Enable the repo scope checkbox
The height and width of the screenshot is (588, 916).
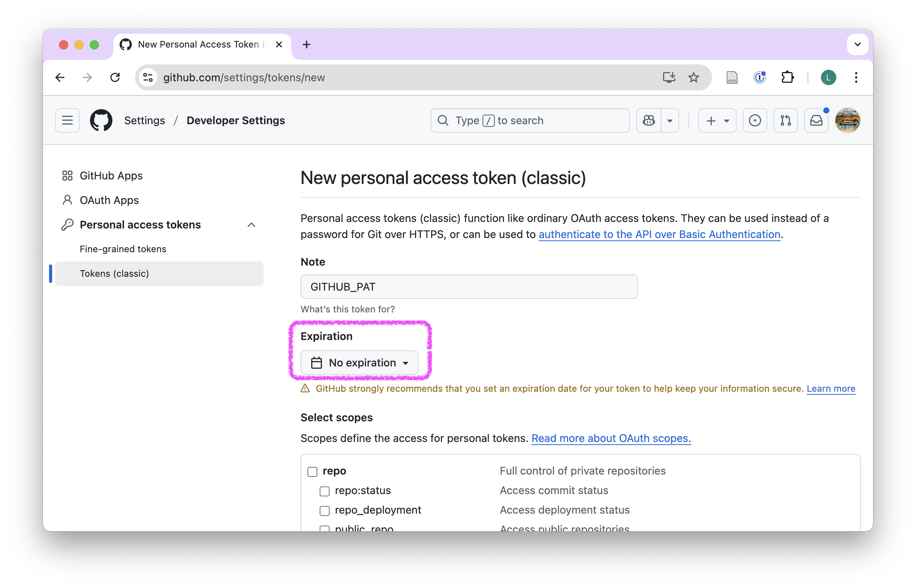(x=312, y=471)
